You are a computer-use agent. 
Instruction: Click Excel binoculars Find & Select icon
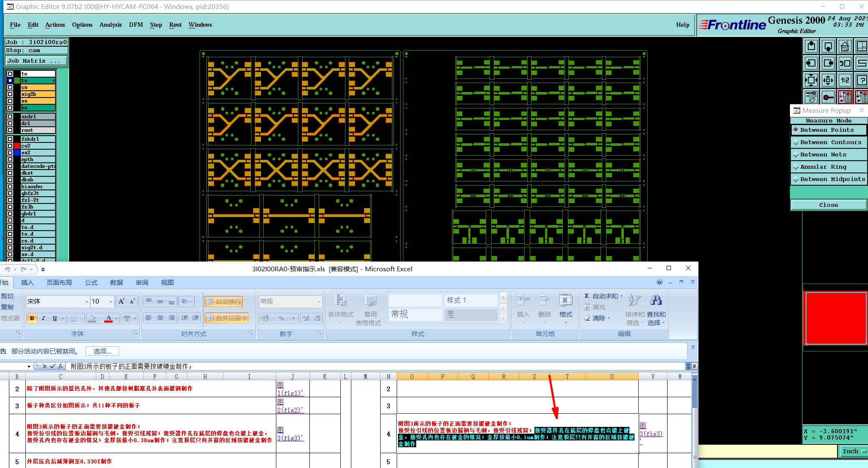click(656, 301)
